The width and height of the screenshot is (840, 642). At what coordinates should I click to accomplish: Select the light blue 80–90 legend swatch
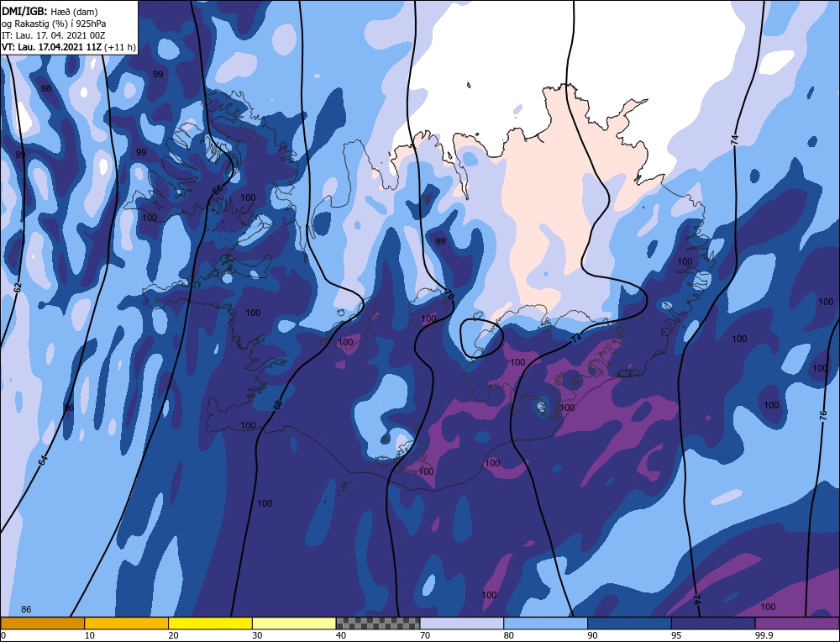tap(545, 624)
